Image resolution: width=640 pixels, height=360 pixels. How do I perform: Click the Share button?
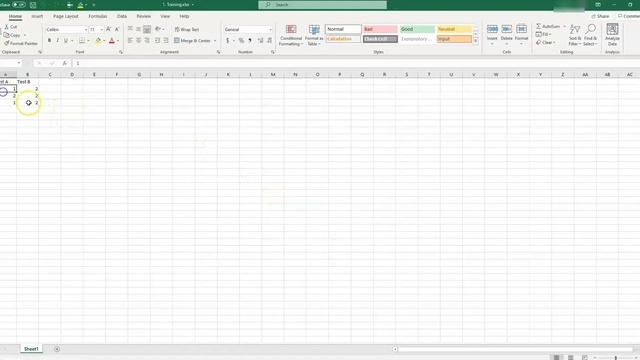click(x=600, y=16)
